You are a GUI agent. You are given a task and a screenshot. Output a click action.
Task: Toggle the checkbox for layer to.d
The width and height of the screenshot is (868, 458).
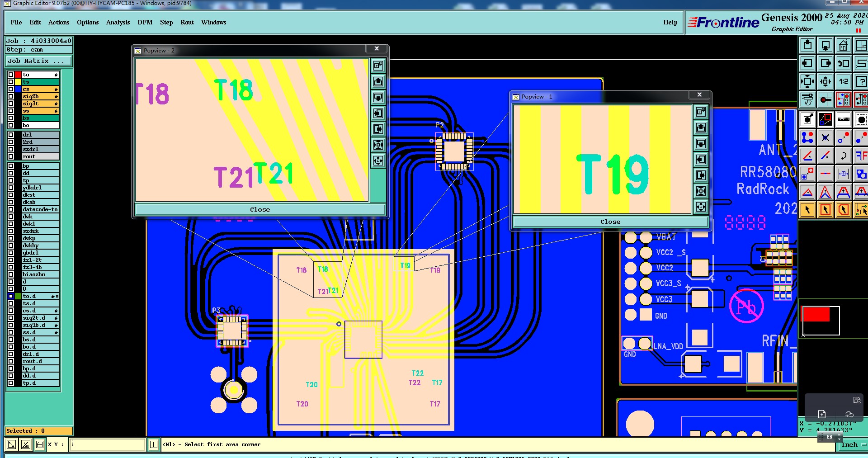(11, 296)
